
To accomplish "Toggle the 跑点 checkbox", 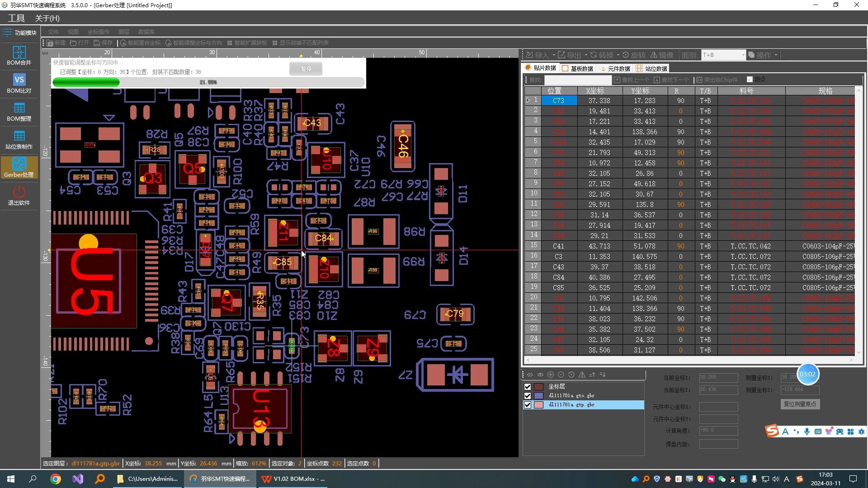I will point(750,80).
